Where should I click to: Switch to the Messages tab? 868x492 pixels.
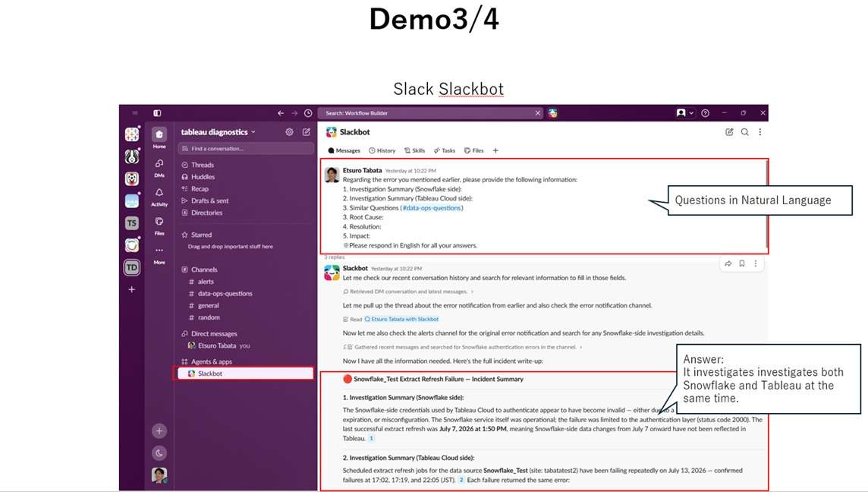pyautogui.click(x=344, y=150)
